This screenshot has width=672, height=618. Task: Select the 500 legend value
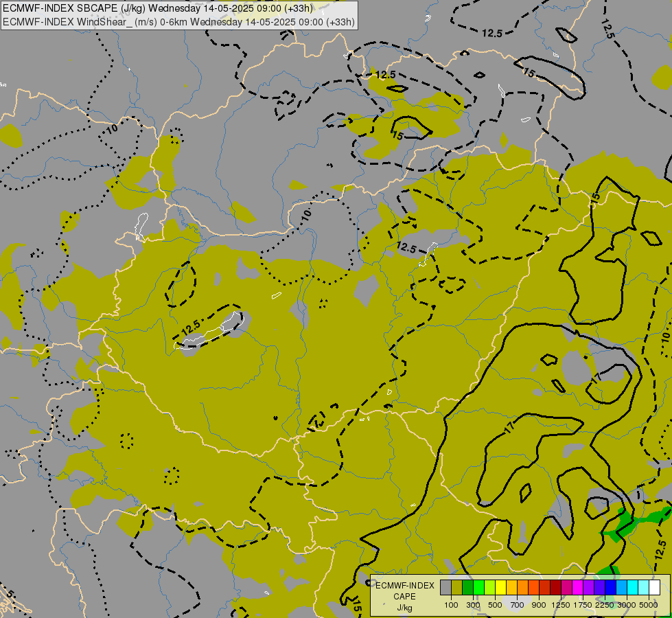pyautogui.click(x=495, y=605)
